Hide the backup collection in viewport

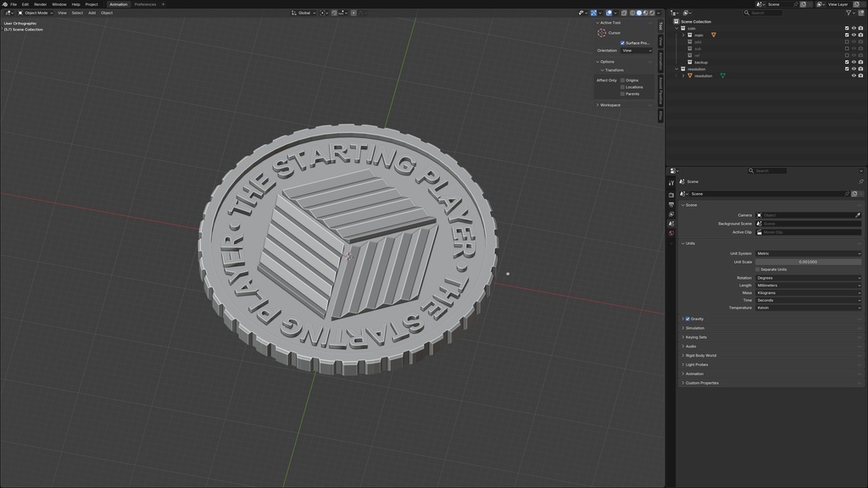click(x=854, y=62)
